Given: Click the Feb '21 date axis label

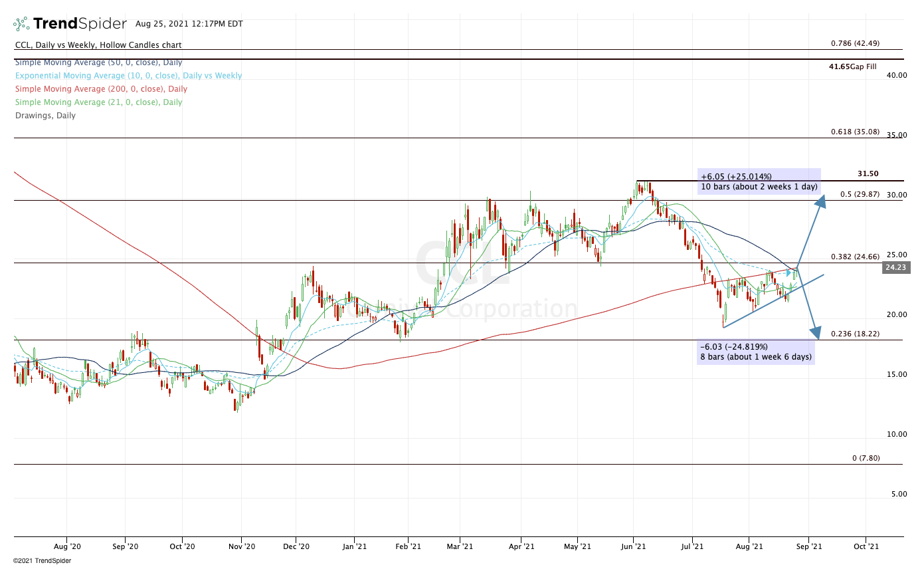Looking at the screenshot, I should [x=408, y=546].
